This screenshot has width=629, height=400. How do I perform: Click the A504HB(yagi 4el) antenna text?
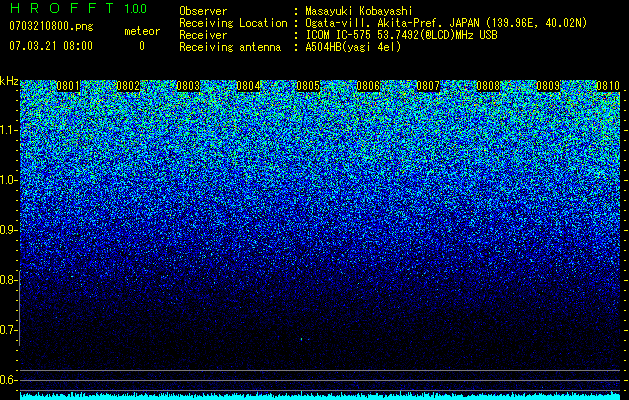353,47
